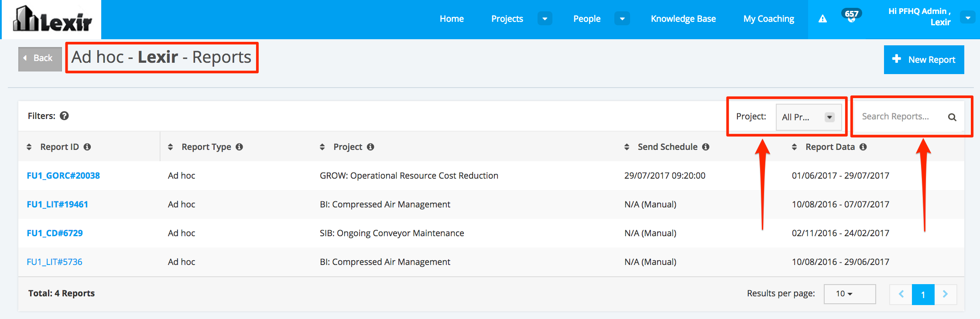Click the Back button
The width and height of the screenshot is (980, 319).
40,59
